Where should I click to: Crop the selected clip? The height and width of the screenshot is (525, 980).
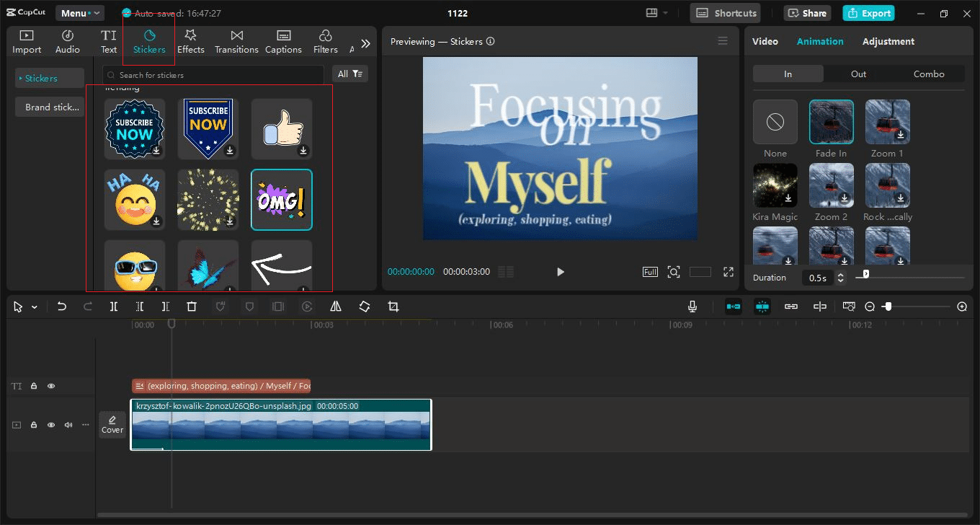point(393,306)
